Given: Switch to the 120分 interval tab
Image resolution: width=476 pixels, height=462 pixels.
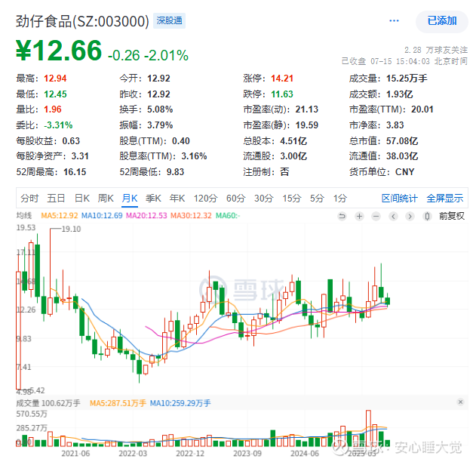Looking at the screenshot, I should pyautogui.click(x=205, y=199).
